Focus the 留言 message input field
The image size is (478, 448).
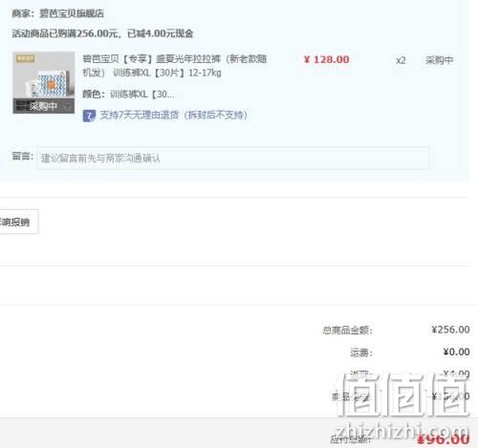233,158
